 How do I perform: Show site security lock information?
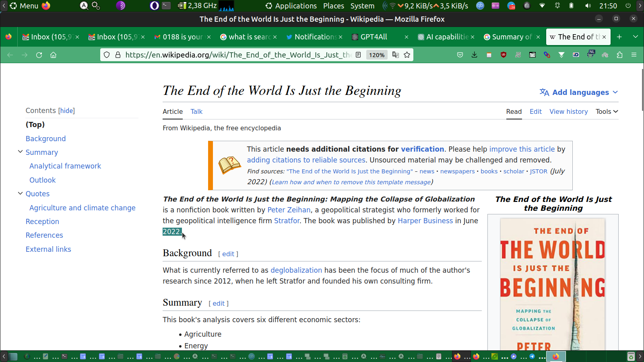pos(118,55)
